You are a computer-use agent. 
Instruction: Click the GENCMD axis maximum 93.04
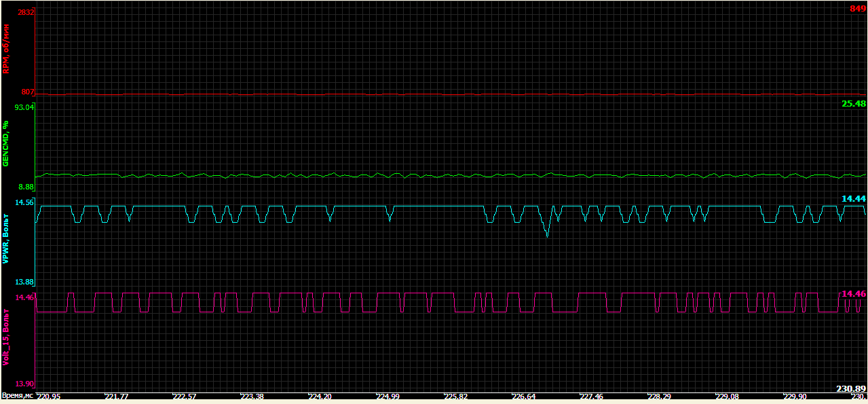(x=24, y=107)
